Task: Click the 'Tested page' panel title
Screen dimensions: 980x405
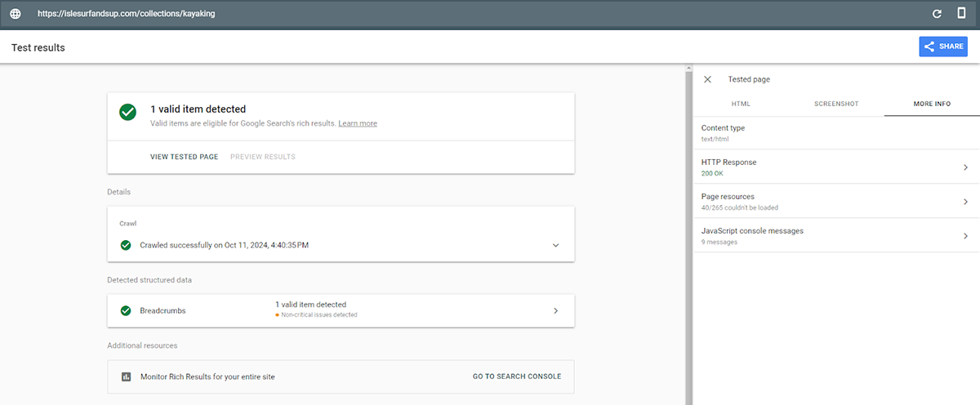Action: coord(749,79)
